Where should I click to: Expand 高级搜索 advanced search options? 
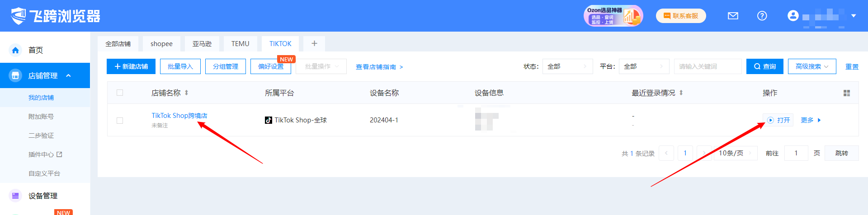click(x=811, y=66)
